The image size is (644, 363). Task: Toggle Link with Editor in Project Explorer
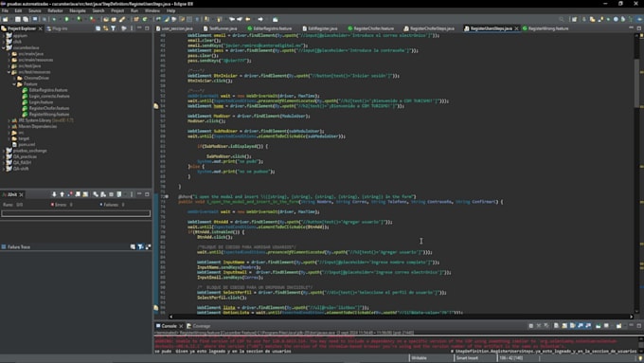click(105, 28)
